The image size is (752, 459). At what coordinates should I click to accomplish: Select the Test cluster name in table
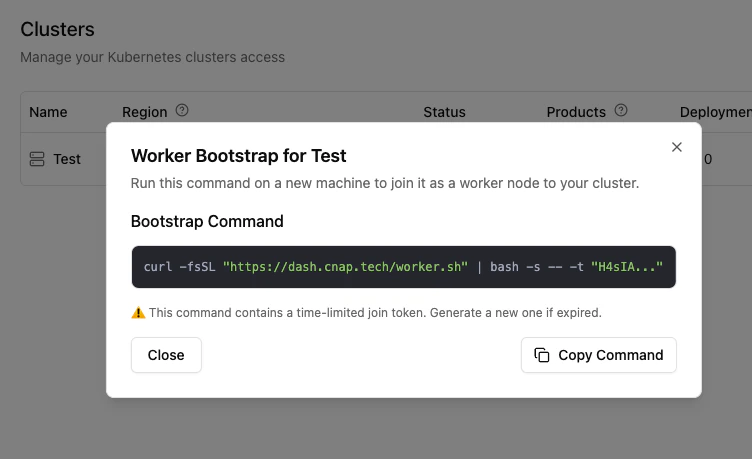tap(67, 159)
